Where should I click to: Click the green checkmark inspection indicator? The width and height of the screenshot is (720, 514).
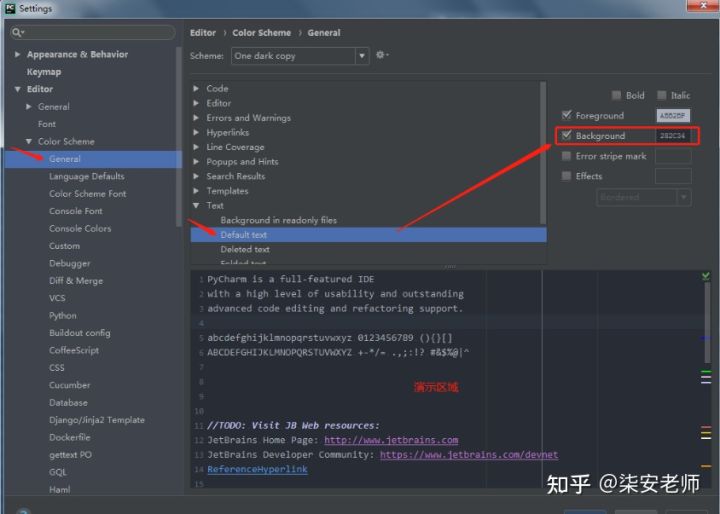pyautogui.click(x=706, y=276)
